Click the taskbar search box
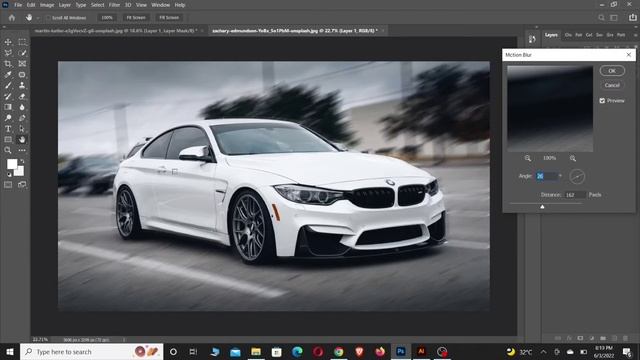This screenshot has height=360, width=640. tap(91, 352)
